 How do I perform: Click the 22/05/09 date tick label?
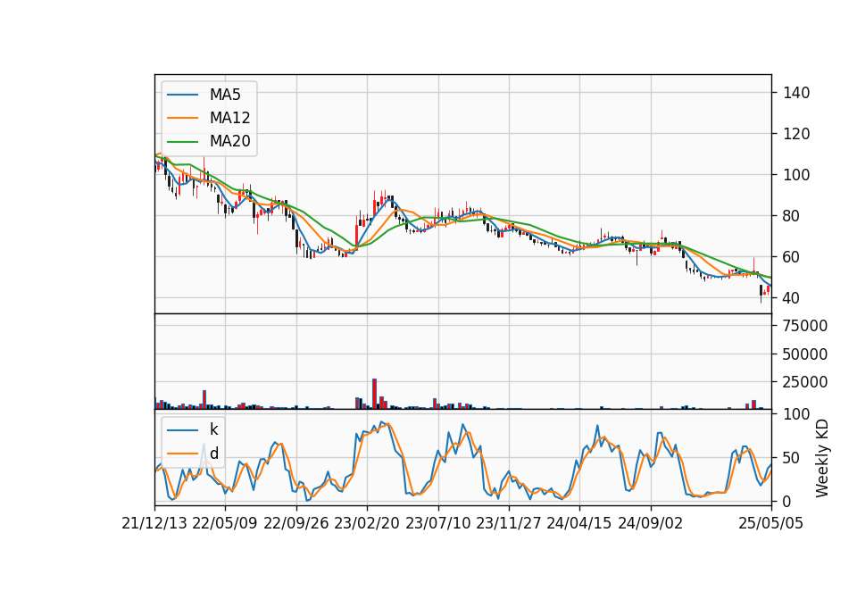225,523
